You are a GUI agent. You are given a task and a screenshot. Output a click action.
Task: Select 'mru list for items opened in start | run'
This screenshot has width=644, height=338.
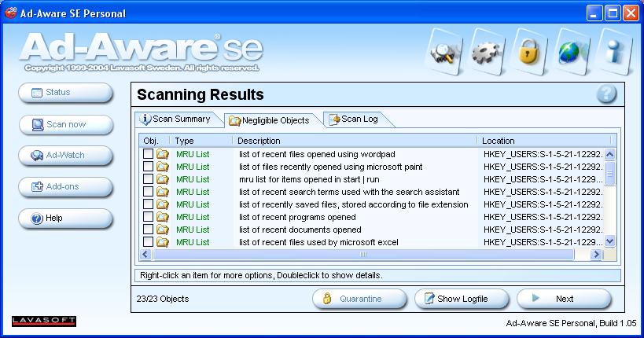tap(309, 179)
